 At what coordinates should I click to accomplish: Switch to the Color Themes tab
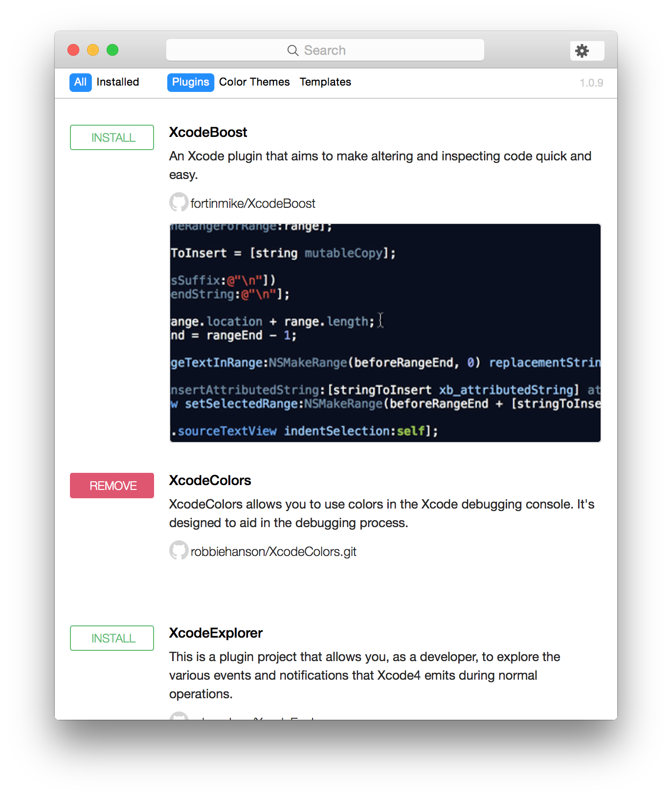pos(254,82)
